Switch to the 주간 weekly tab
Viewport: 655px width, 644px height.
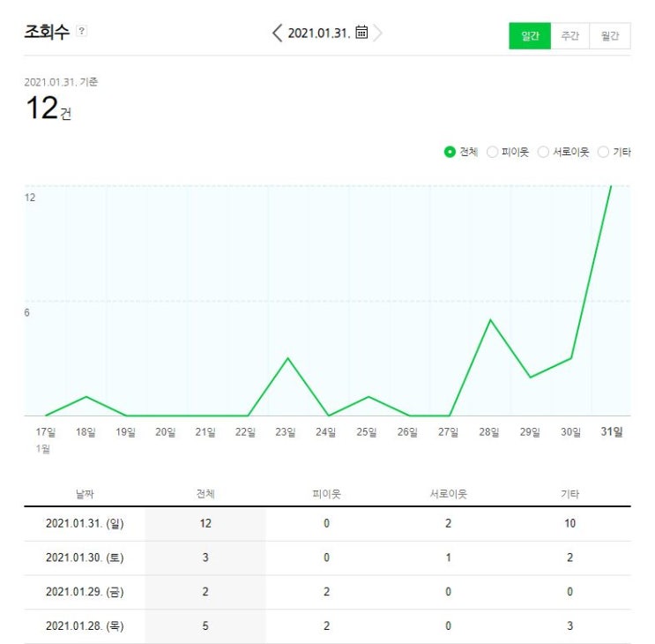coord(569,36)
